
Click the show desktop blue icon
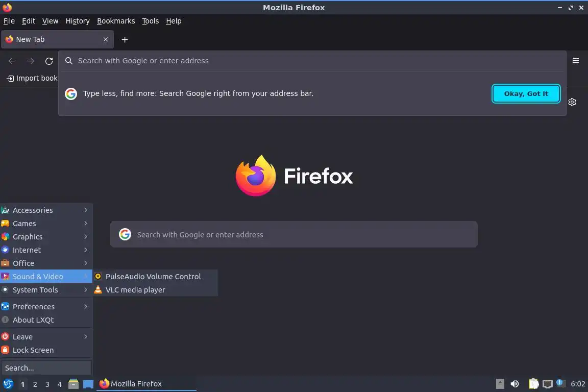(88, 384)
